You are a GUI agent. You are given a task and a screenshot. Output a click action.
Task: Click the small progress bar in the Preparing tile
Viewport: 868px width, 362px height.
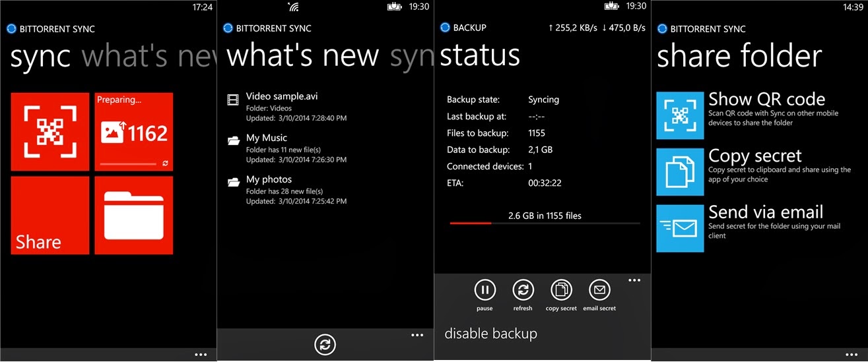pos(128,163)
